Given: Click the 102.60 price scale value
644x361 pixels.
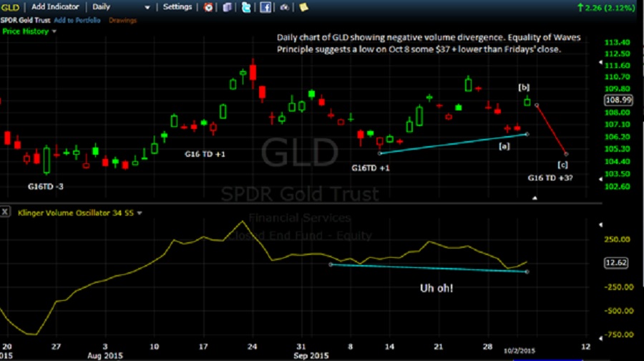Looking at the screenshot, I should [x=618, y=187].
